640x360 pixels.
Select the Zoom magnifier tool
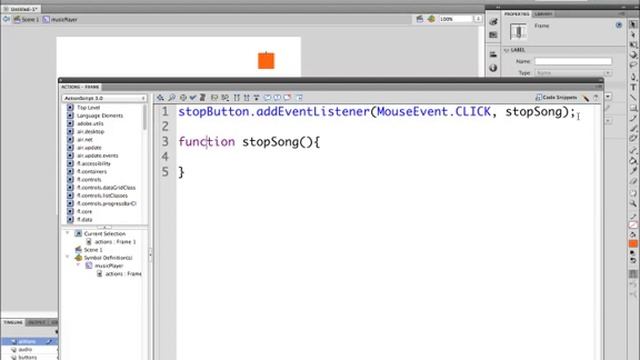pyautogui.click(x=633, y=203)
